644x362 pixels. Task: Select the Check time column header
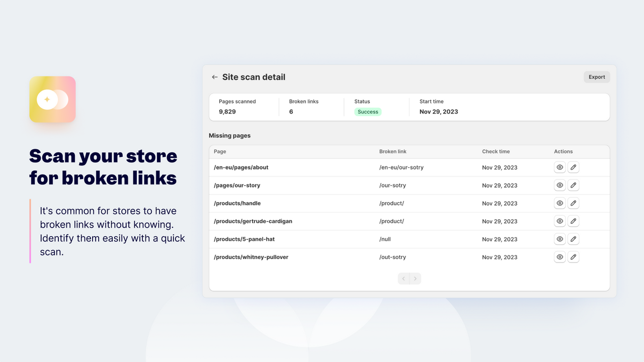496,151
